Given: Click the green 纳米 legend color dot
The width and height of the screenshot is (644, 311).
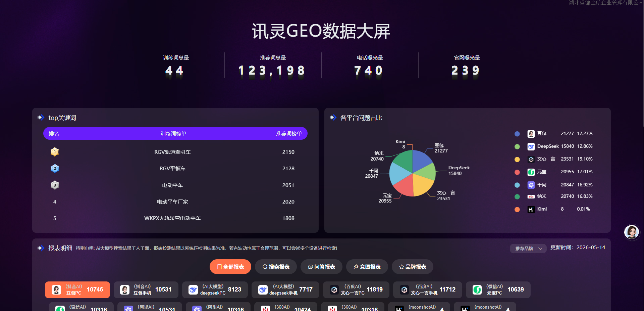Looking at the screenshot, I should point(517,196).
